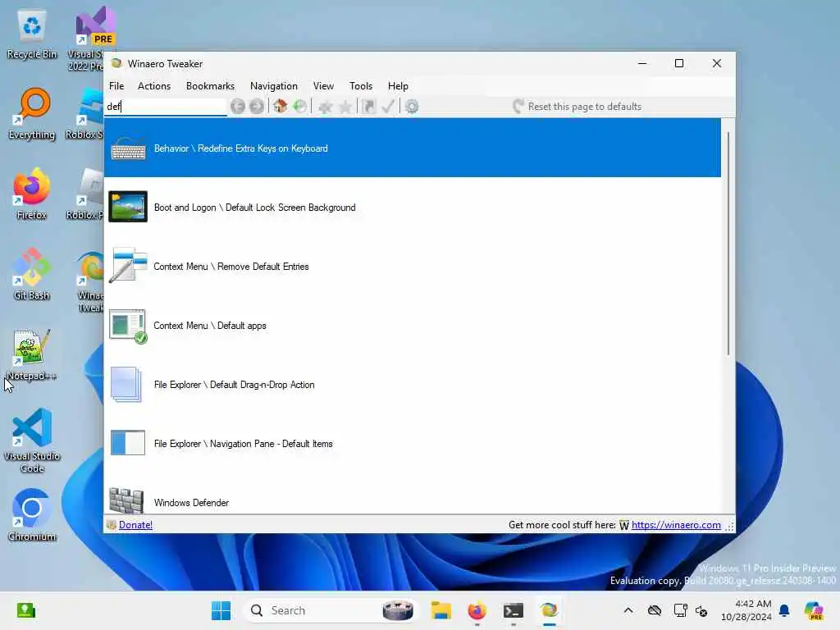The height and width of the screenshot is (630, 840).
Task: Select 'File Explorer \ Navigation Pane - Default Items'
Action: (x=413, y=444)
